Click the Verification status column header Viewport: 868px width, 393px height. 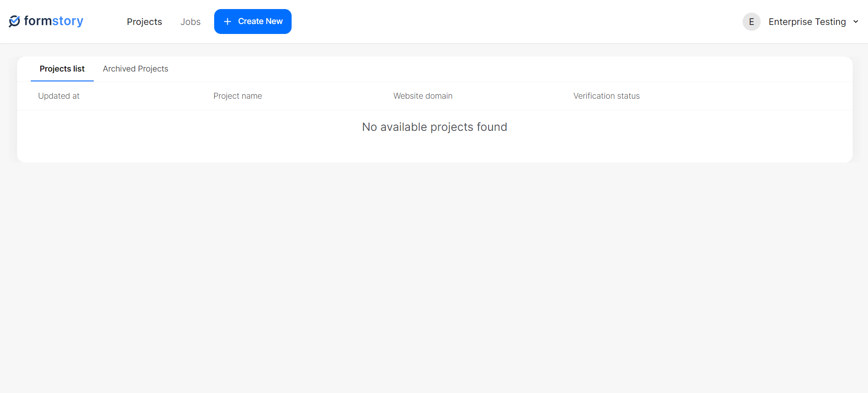607,96
